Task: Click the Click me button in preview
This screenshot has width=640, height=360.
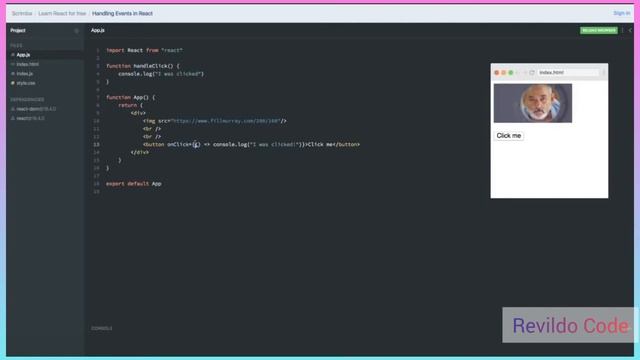Action: 509,136
